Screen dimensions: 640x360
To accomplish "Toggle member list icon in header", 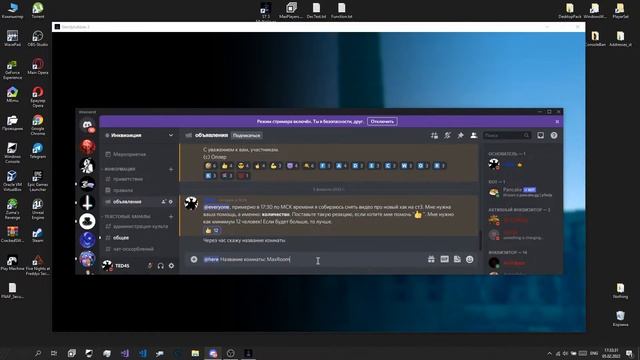I will point(473,136).
